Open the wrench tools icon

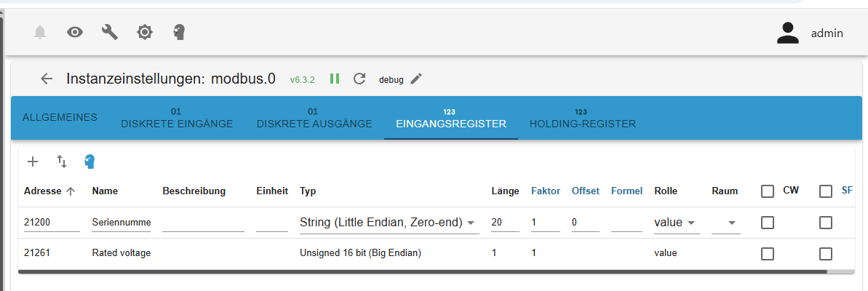coord(110,32)
